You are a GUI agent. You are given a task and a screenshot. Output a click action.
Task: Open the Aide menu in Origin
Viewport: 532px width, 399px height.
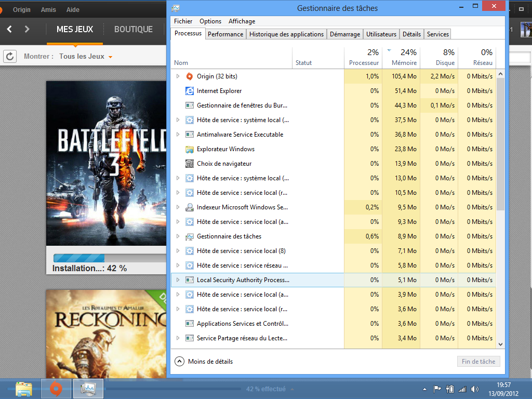pos(73,10)
